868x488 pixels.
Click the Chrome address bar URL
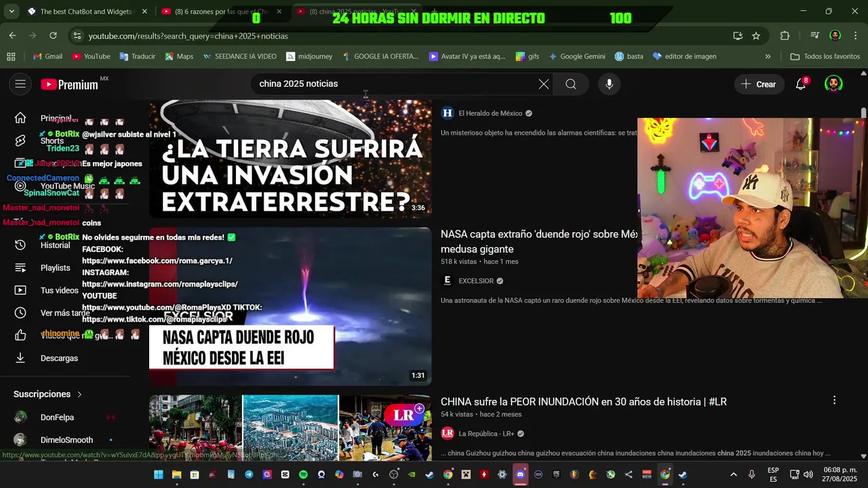(189, 36)
